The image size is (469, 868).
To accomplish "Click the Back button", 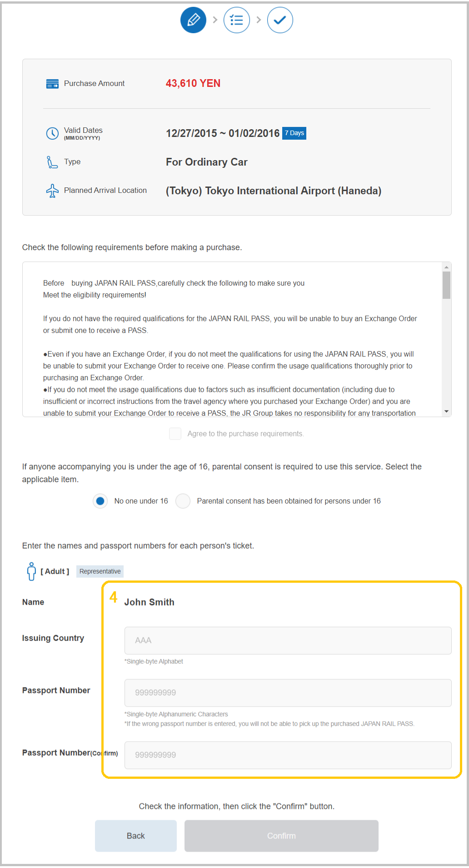I will (x=136, y=836).
